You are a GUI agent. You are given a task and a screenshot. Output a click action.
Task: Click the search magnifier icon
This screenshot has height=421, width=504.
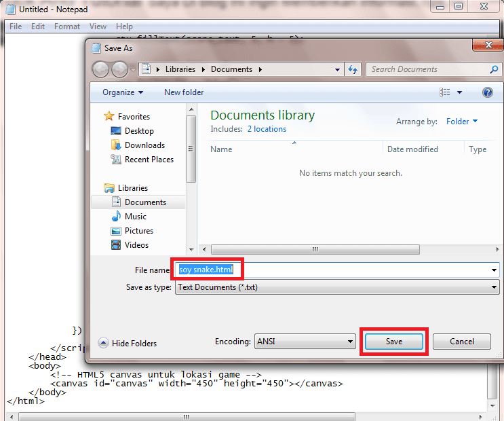point(494,69)
